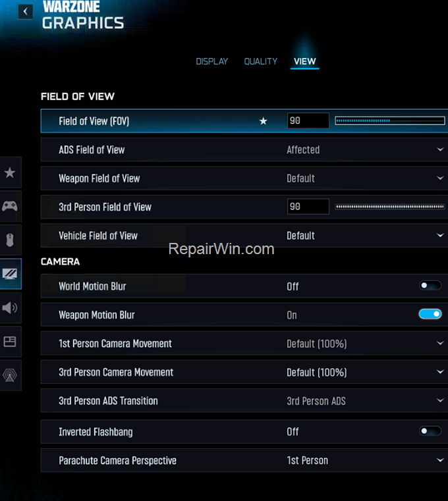
Task: Switch to the Quality tab
Action: click(x=261, y=61)
